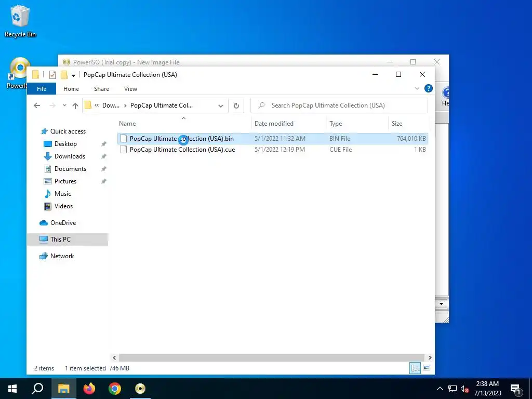Click the New Folder quick access toolbar icon

(64, 75)
